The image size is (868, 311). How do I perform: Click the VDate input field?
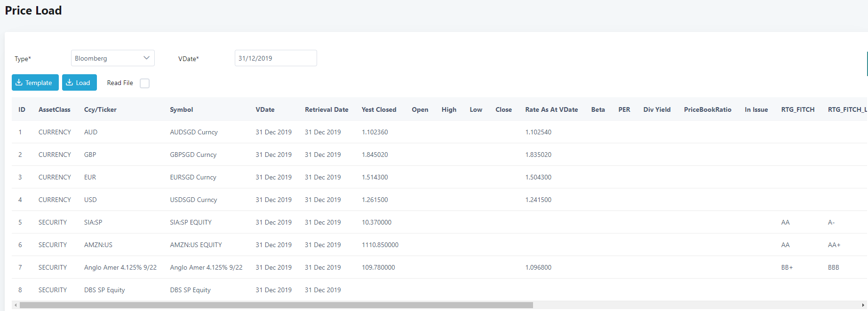(275, 58)
